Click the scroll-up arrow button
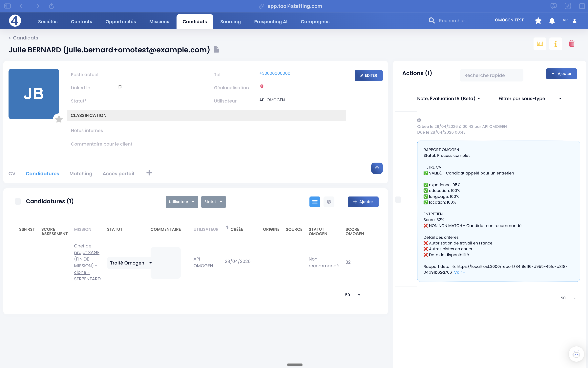This screenshot has width=588, height=368. (x=377, y=168)
